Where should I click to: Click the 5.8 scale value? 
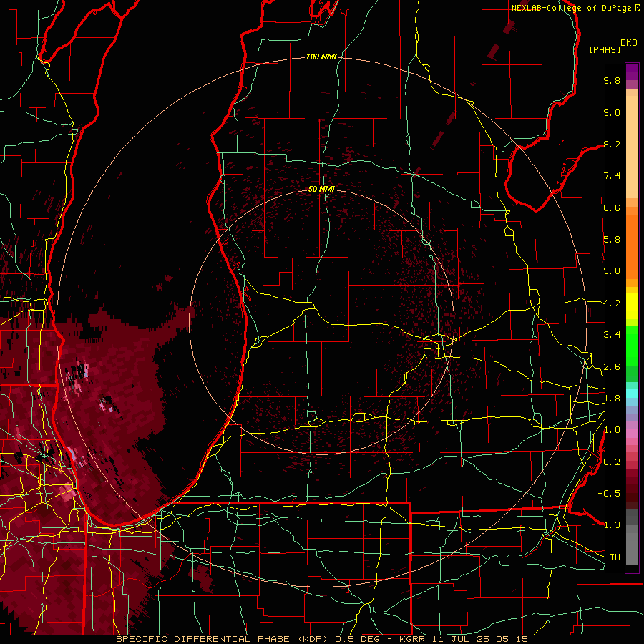[612, 240]
